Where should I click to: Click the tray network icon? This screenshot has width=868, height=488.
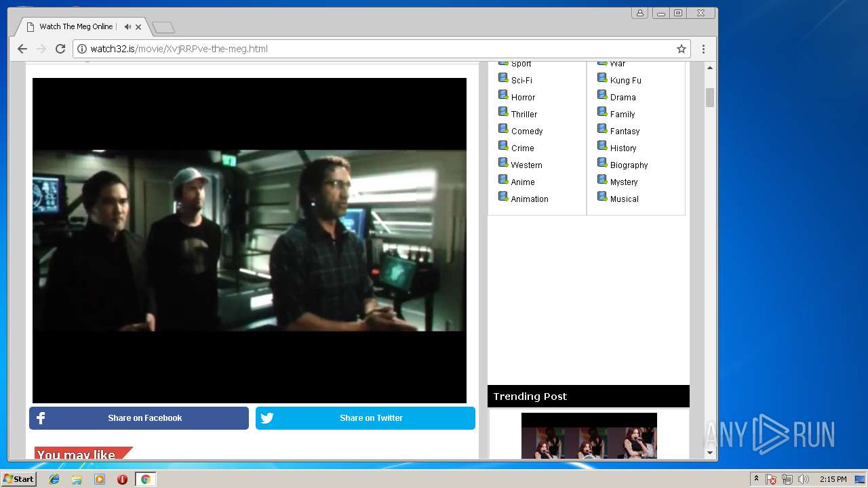click(x=787, y=479)
